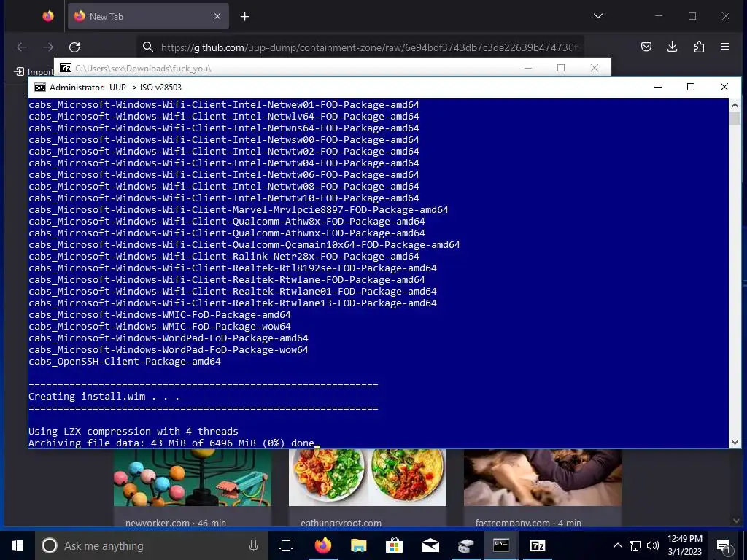Open Action Center notifications

pyautogui.click(x=724, y=545)
